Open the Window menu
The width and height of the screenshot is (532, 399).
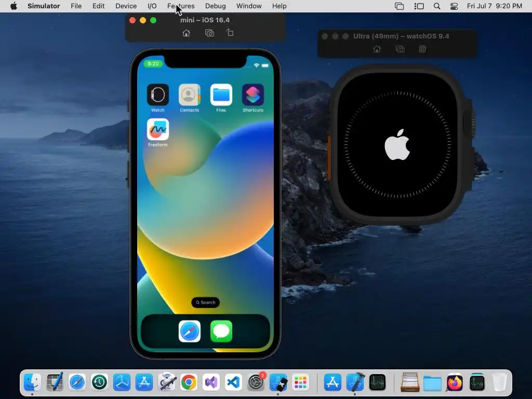(x=249, y=6)
